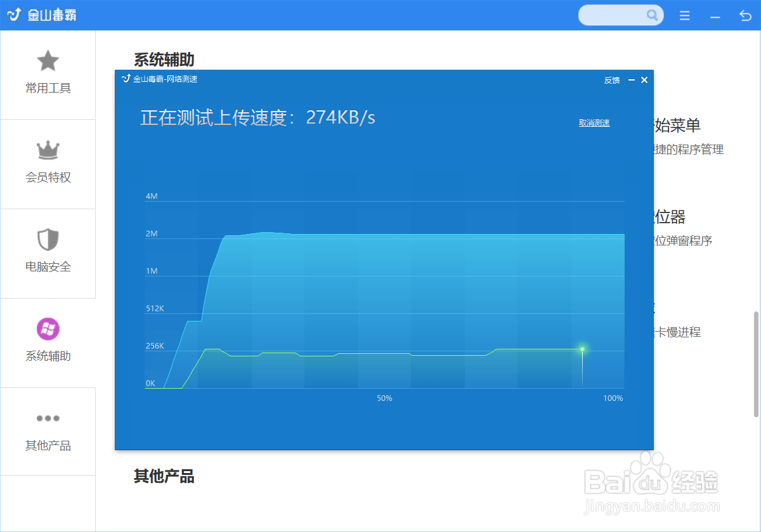Close the 网络测速 dialog
The image size is (761, 532).
[x=644, y=80]
